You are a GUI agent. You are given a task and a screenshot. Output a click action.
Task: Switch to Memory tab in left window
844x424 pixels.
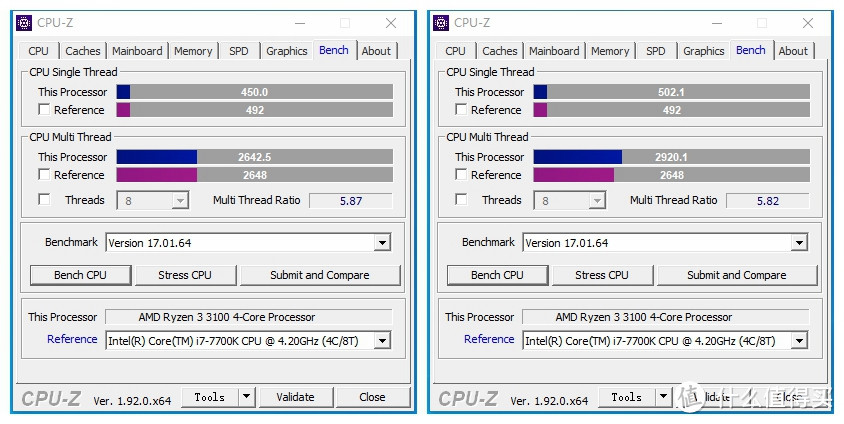click(193, 51)
